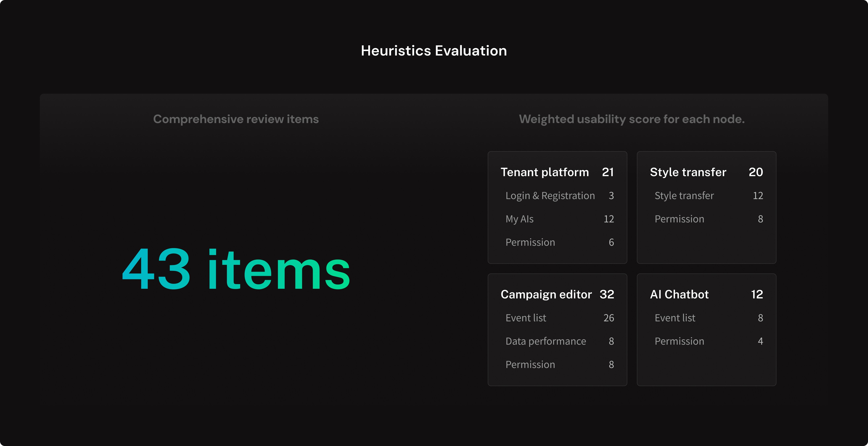Click Weighted usability score heading
Viewport: 868px width, 446px height.
[631, 119]
